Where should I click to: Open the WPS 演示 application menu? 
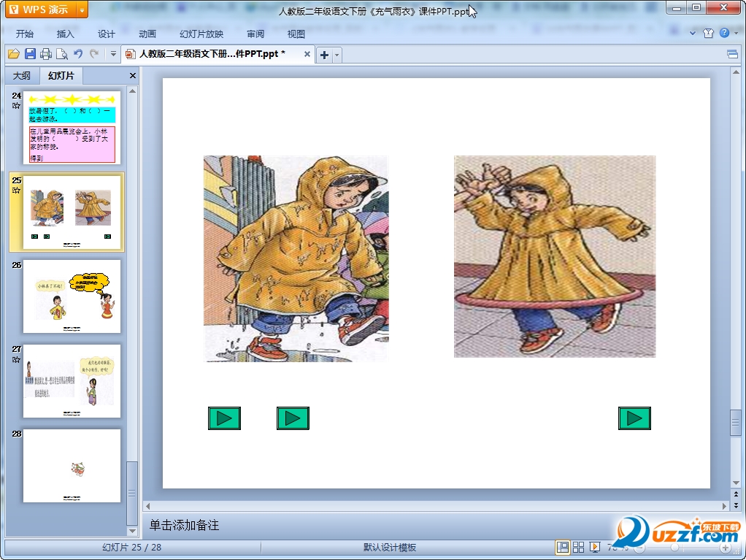pos(40,9)
